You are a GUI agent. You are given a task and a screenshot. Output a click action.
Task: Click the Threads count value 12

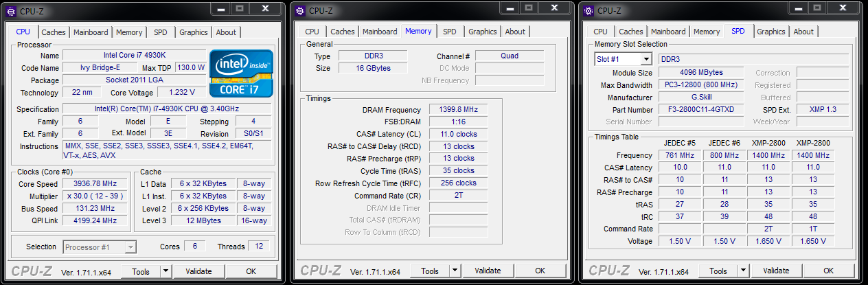(260, 247)
